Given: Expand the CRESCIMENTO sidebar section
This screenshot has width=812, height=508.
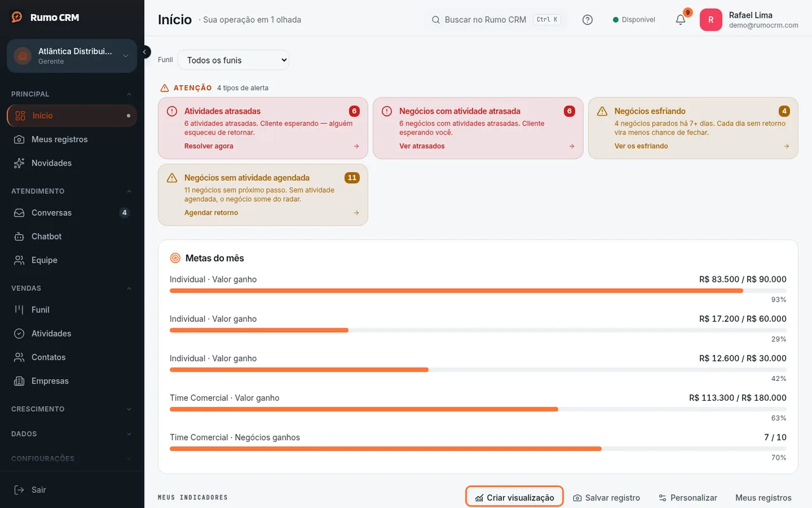Looking at the screenshot, I should coord(72,409).
